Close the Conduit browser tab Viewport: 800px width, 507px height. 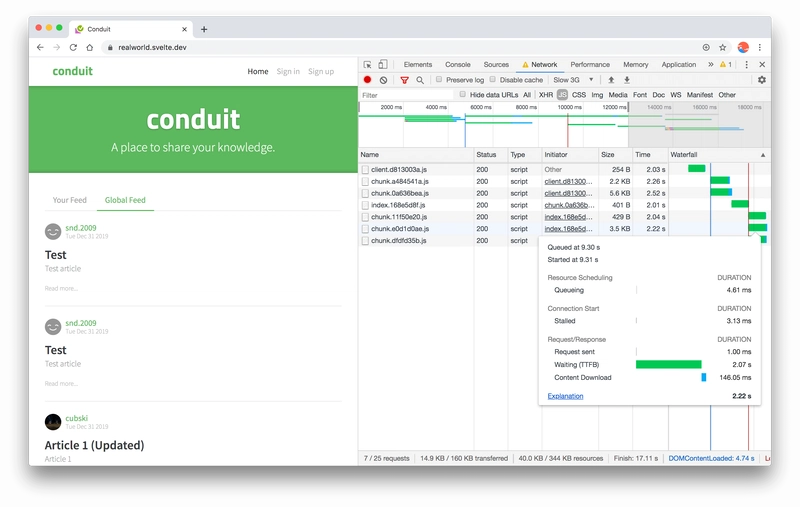184,30
